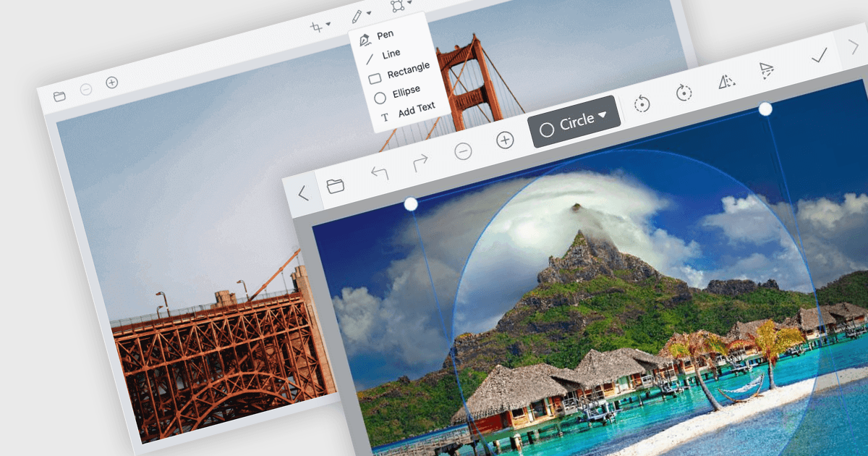The image size is (868, 456).
Task: Click the zoom out icon in the front window
Action: click(463, 151)
